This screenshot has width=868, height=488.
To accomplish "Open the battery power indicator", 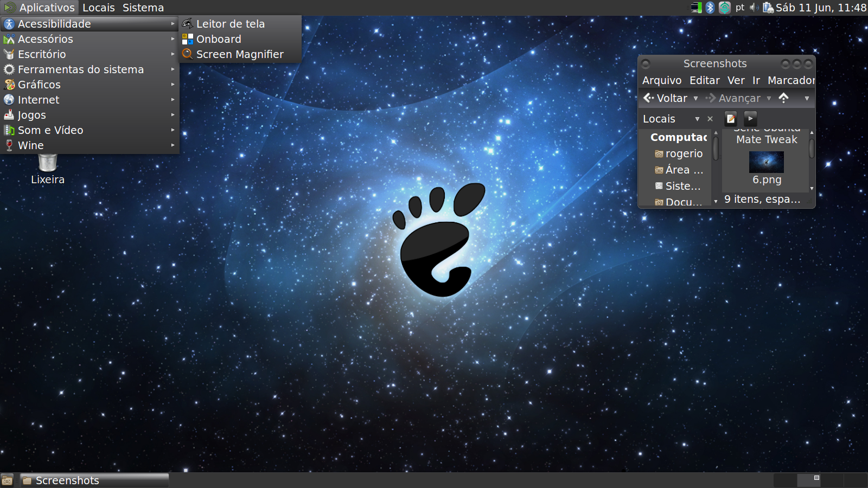I will (768, 8).
